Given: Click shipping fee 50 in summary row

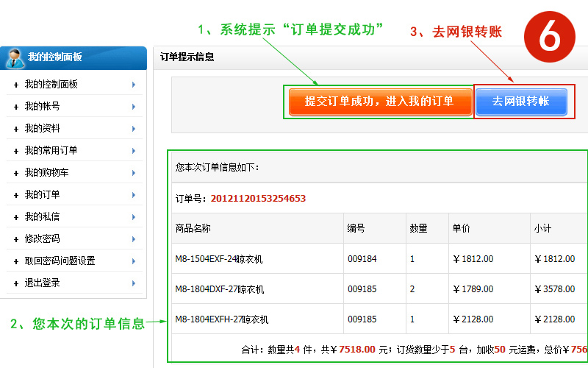Looking at the screenshot, I should click(x=500, y=350).
